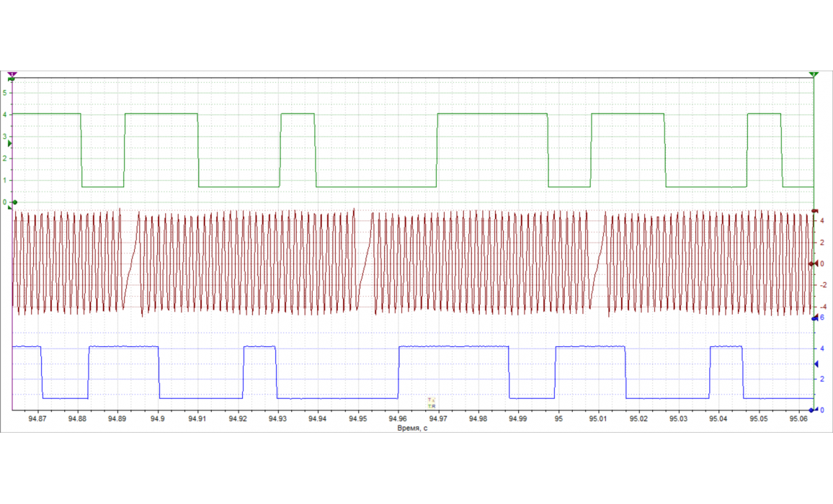Click the 94.9 time axis label

coord(157,418)
